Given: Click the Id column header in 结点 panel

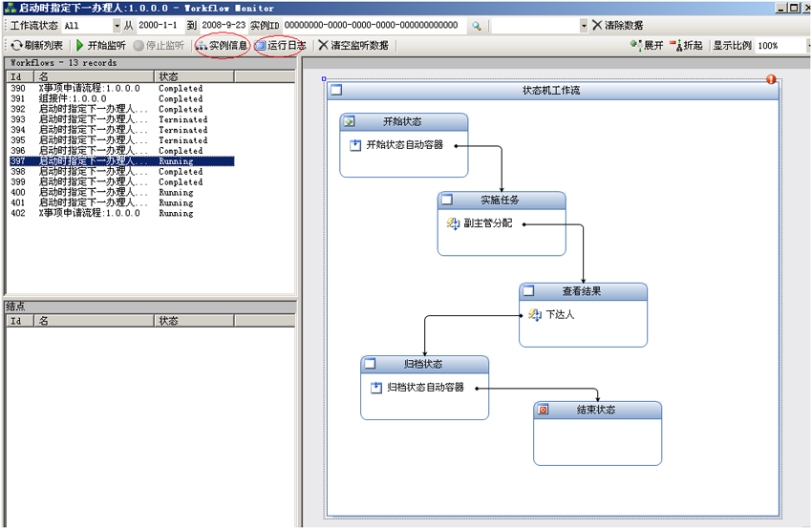Looking at the screenshot, I should coord(21,321).
